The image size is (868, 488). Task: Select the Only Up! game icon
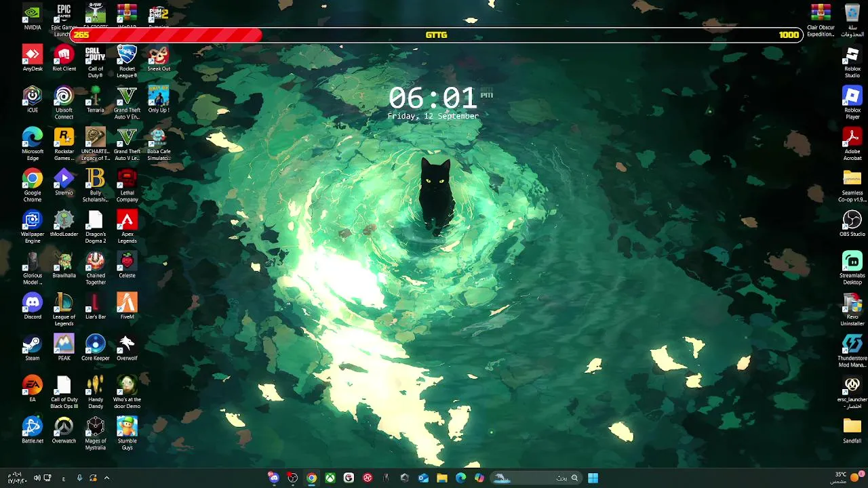click(159, 100)
